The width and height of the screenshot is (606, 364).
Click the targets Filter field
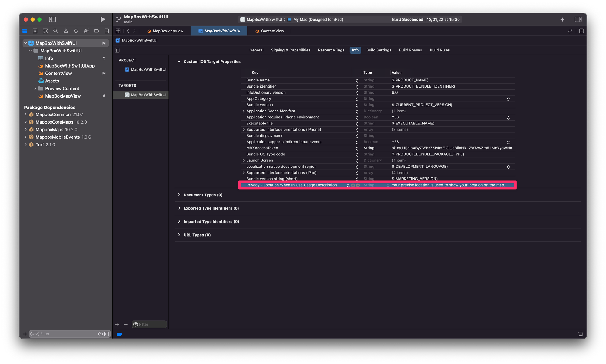coord(151,324)
